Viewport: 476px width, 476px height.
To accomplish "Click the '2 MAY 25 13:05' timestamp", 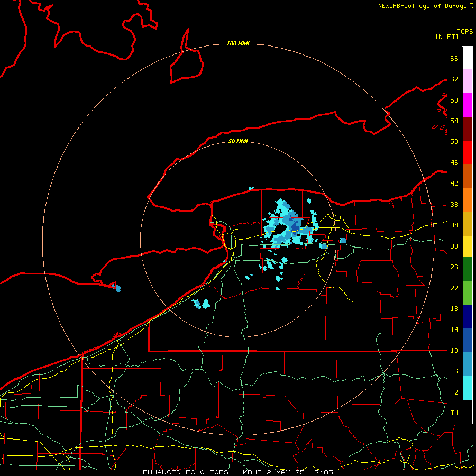I will pos(300,472).
